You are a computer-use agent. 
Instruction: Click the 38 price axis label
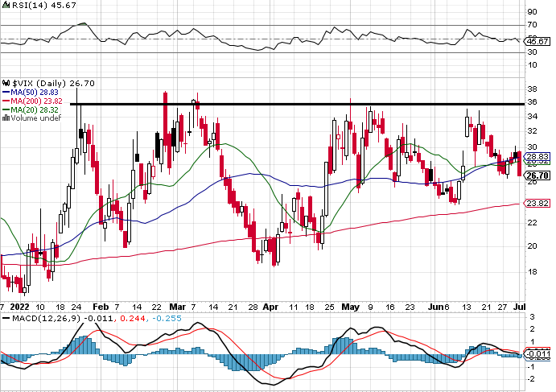click(x=532, y=89)
